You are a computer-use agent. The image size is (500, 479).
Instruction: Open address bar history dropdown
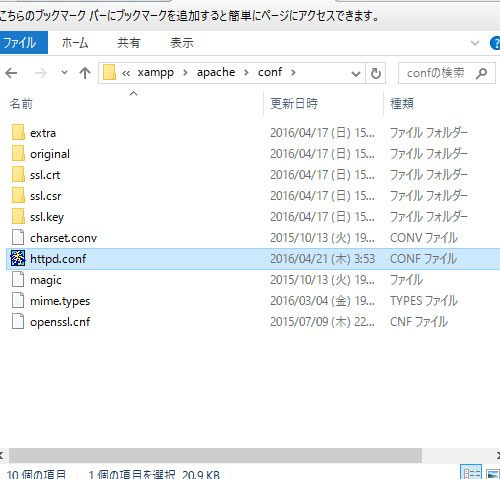coord(356,73)
